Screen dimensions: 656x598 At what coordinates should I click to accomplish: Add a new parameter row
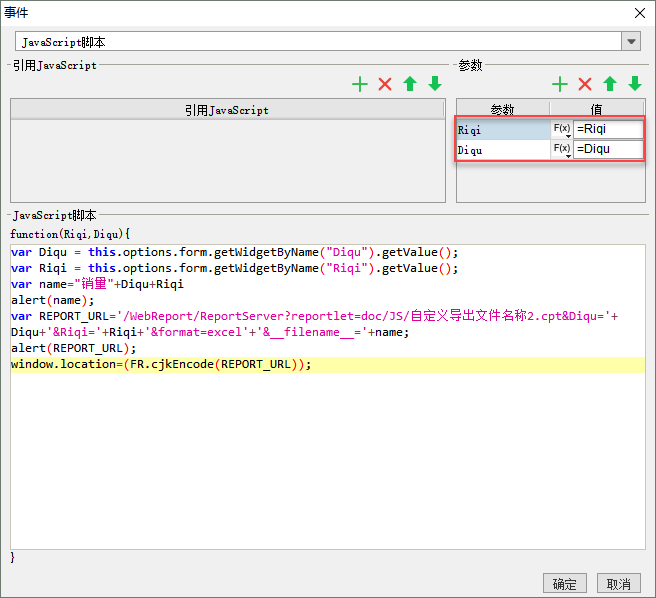coord(560,84)
